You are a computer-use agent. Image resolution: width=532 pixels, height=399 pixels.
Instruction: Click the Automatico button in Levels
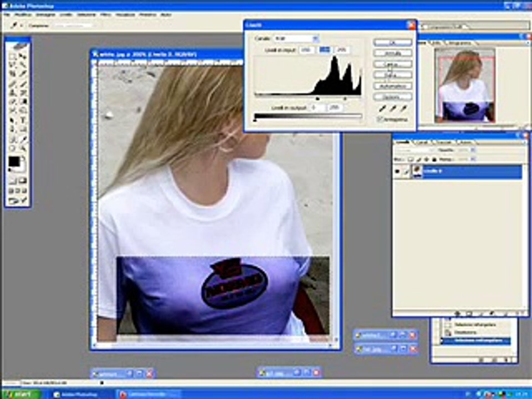click(392, 86)
